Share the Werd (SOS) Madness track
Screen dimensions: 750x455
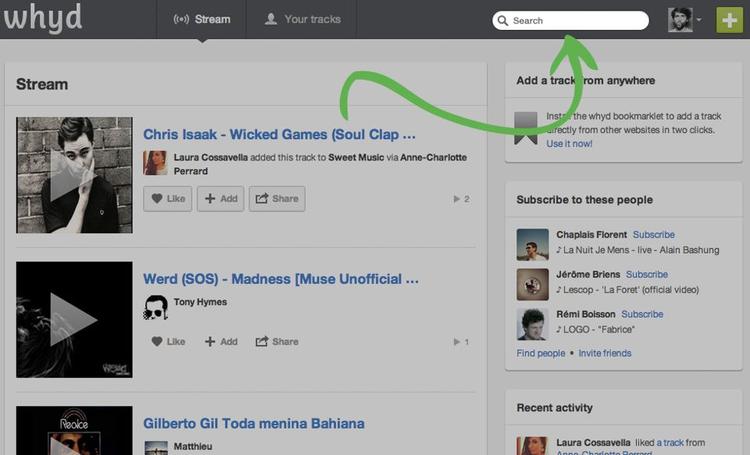[277, 341]
